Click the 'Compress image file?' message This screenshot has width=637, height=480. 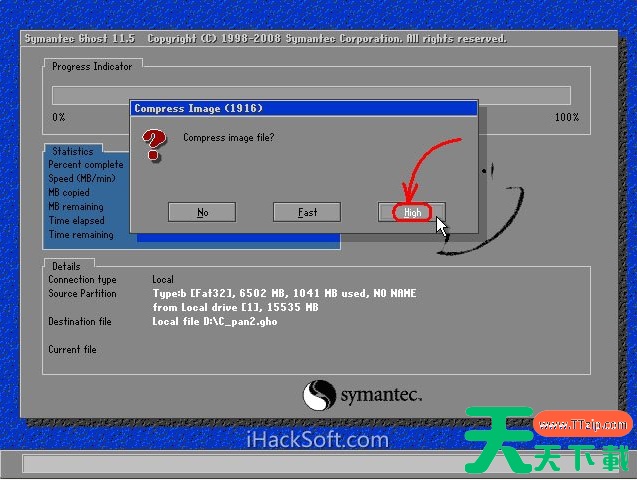click(229, 138)
